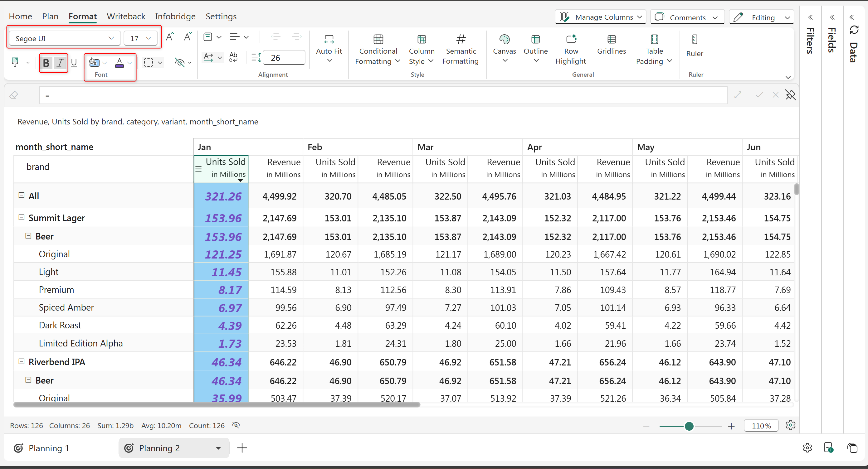Click the Comments button
This screenshot has height=469, width=868.
click(x=687, y=17)
